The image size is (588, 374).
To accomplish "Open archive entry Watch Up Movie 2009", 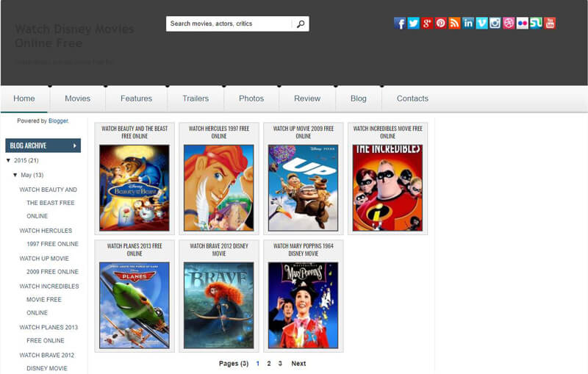I will click(49, 265).
